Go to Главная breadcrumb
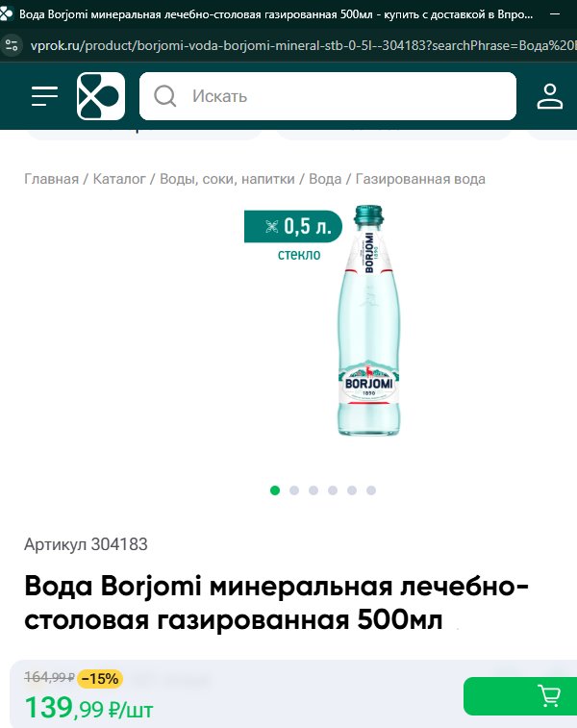This screenshot has height=728, width=577. (52, 179)
